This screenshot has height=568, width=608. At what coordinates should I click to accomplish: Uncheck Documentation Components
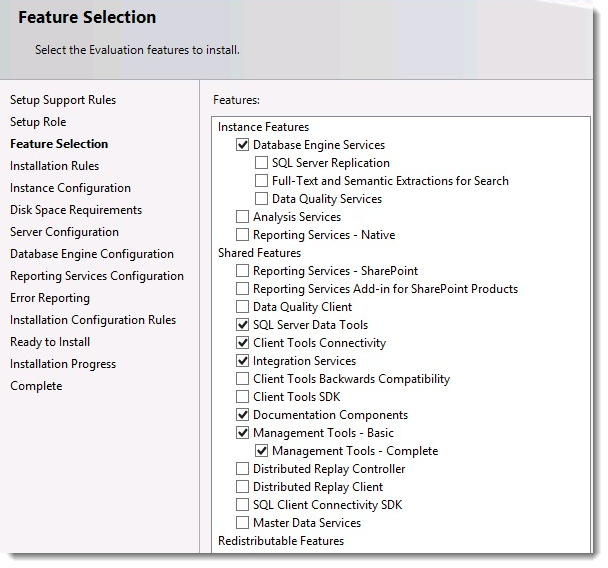coord(242,415)
